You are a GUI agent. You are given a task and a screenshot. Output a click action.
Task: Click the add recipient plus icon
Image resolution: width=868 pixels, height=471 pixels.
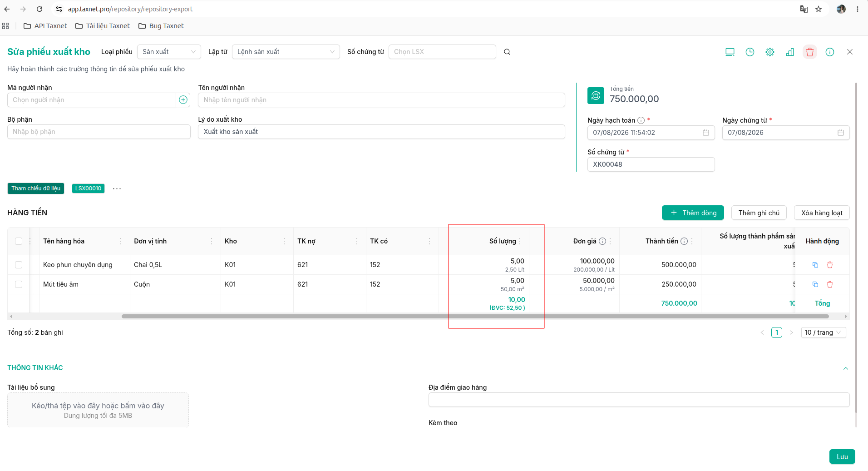[183, 100]
